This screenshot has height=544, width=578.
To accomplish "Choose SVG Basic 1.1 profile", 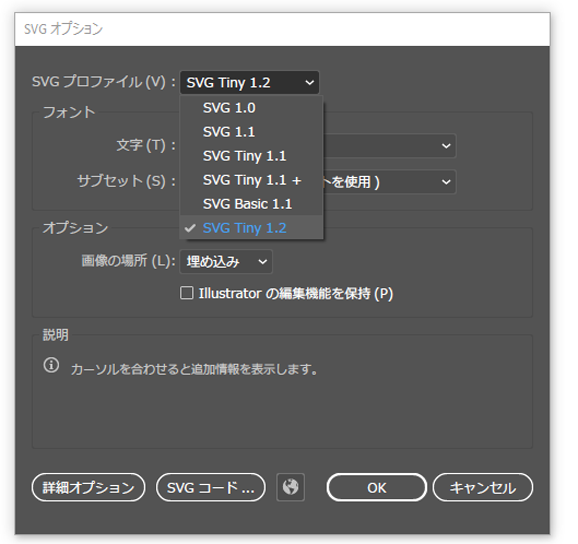I will coord(251,204).
